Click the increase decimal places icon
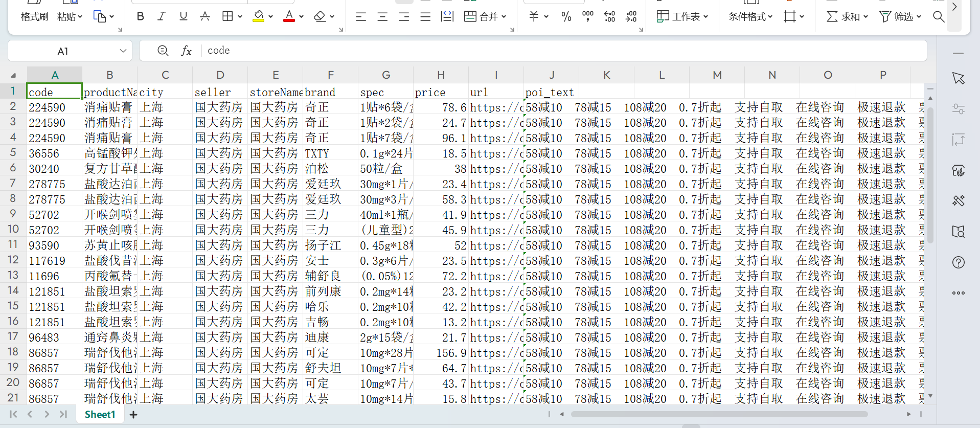The image size is (980, 428). point(609,17)
